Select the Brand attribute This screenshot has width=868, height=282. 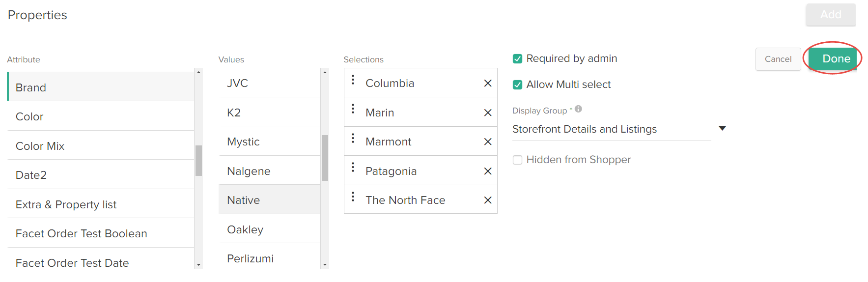[x=101, y=87]
